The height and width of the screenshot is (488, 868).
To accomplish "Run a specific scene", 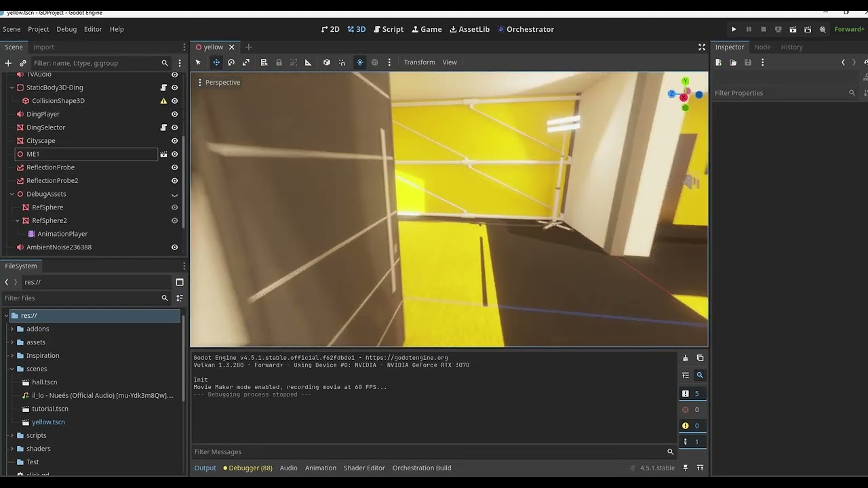I will coord(808,29).
